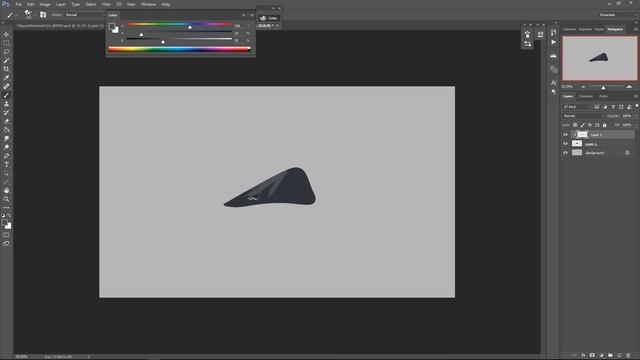Toggle Quick Mask mode
Image resolution: width=640 pixels, height=360 pixels.
click(6, 235)
